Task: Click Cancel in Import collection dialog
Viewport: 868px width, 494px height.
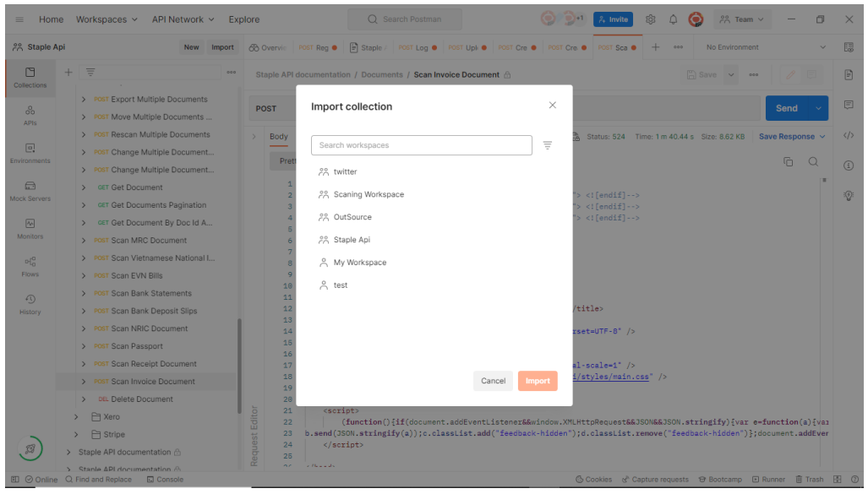Action: pyautogui.click(x=493, y=381)
